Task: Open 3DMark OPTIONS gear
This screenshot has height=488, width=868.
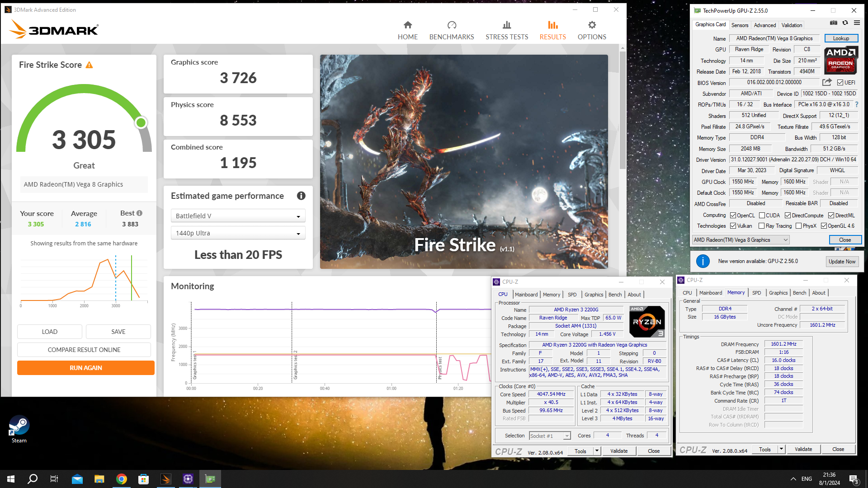Action: pyautogui.click(x=592, y=30)
